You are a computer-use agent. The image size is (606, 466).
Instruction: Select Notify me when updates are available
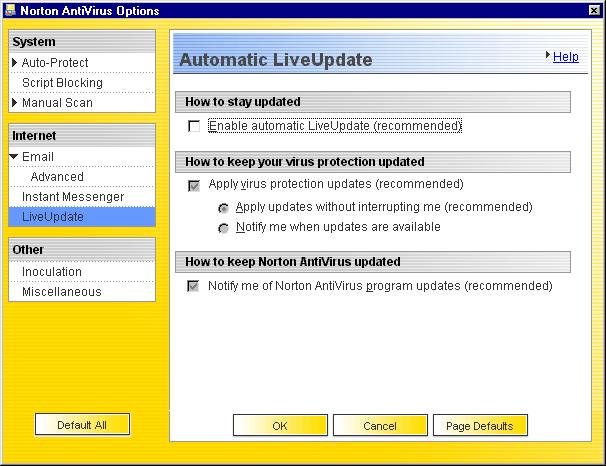tap(224, 228)
